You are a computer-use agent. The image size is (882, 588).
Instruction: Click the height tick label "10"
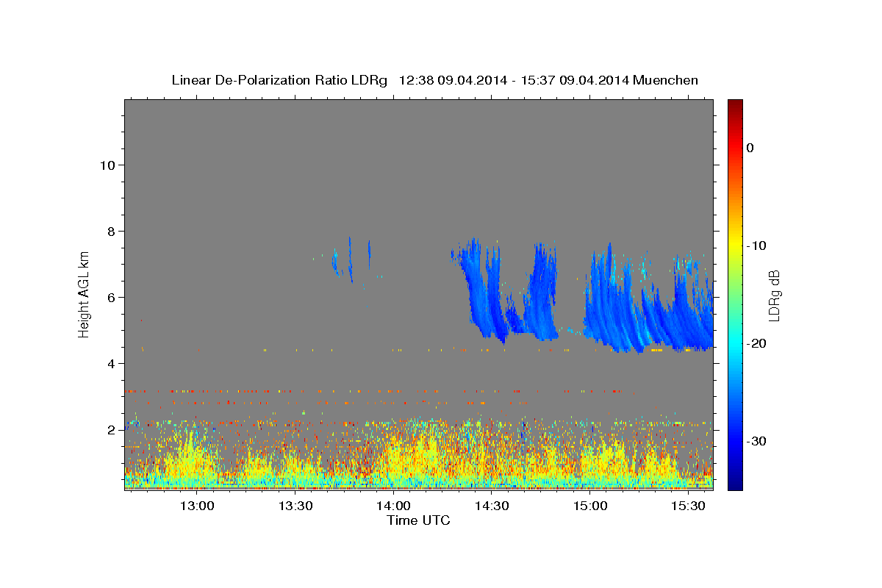107,165
